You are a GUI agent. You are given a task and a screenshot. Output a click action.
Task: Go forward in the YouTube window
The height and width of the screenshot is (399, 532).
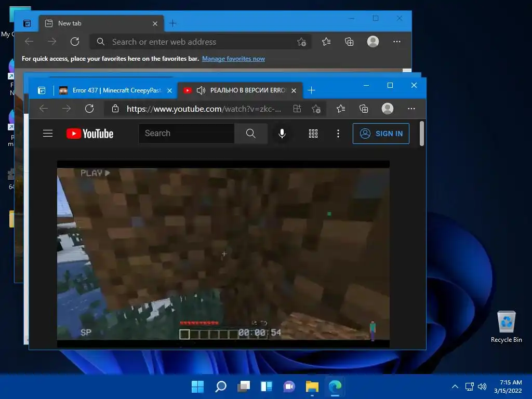click(x=66, y=109)
